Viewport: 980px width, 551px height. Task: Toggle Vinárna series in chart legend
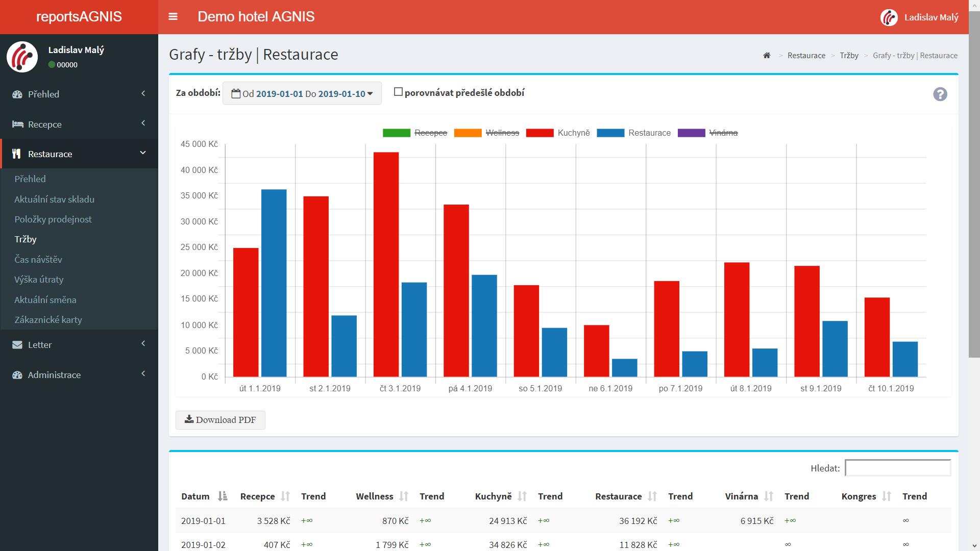click(x=723, y=133)
